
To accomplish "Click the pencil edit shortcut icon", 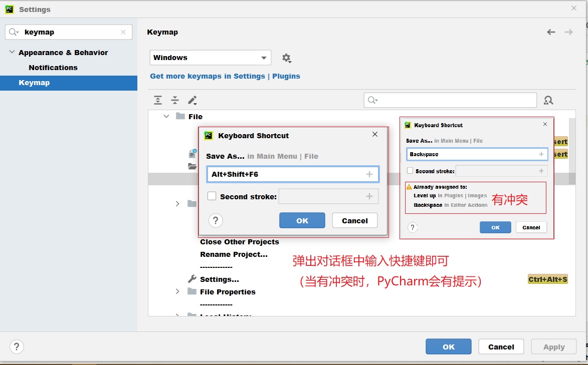I will 192,100.
